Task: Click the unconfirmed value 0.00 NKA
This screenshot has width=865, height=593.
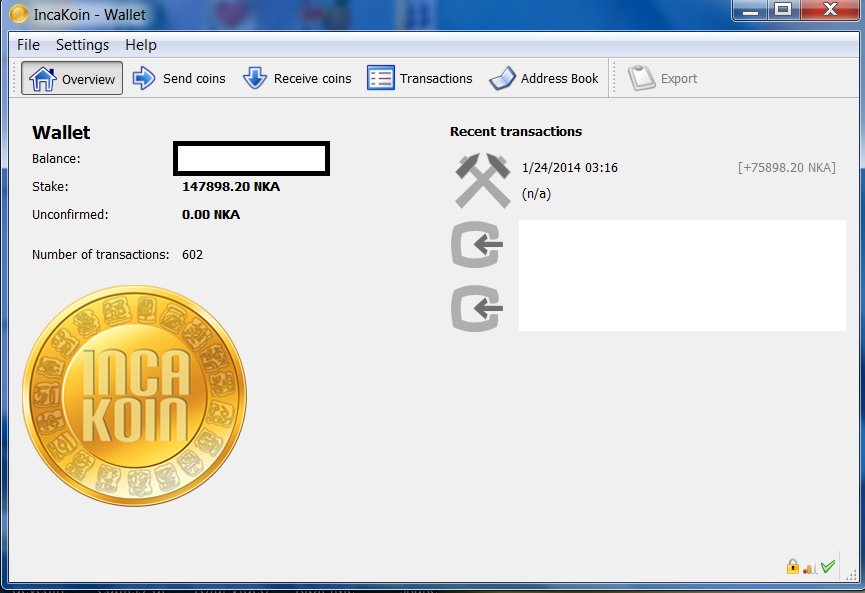Action: 211,215
